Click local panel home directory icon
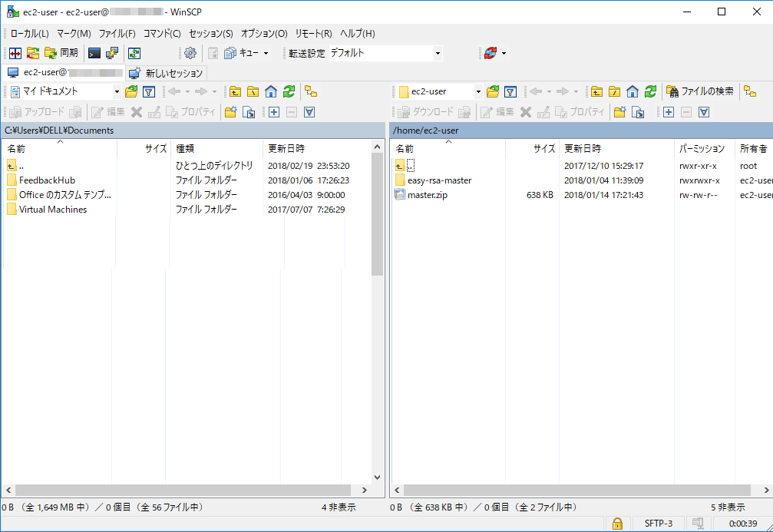Viewport: 773px width, 532px height. click(x=271, y=91)
